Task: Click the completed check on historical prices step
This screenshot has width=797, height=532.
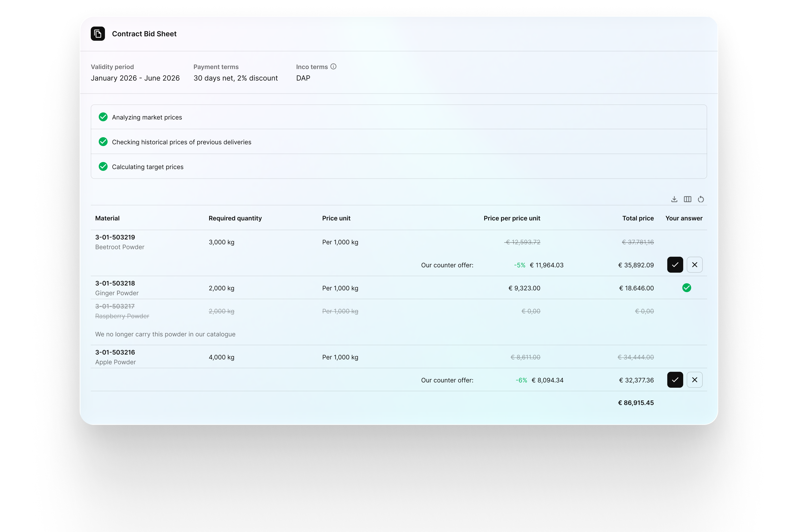Action: [103, 141]
